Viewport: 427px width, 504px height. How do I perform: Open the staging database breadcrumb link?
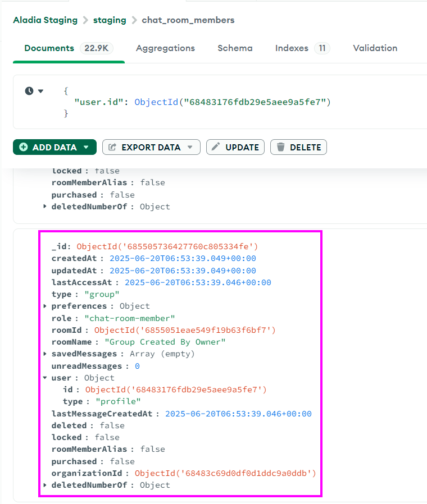click(110, 20)
